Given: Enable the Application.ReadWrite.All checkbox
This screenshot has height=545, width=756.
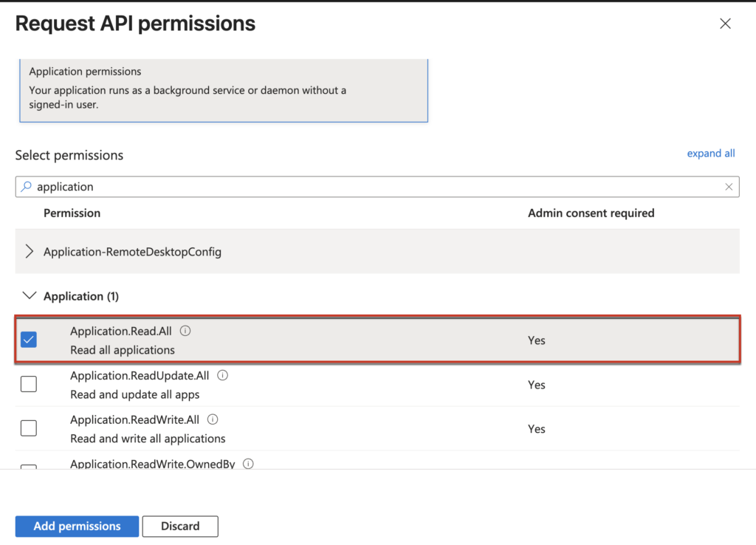Looking at the screenshot, I should [29, 428].
